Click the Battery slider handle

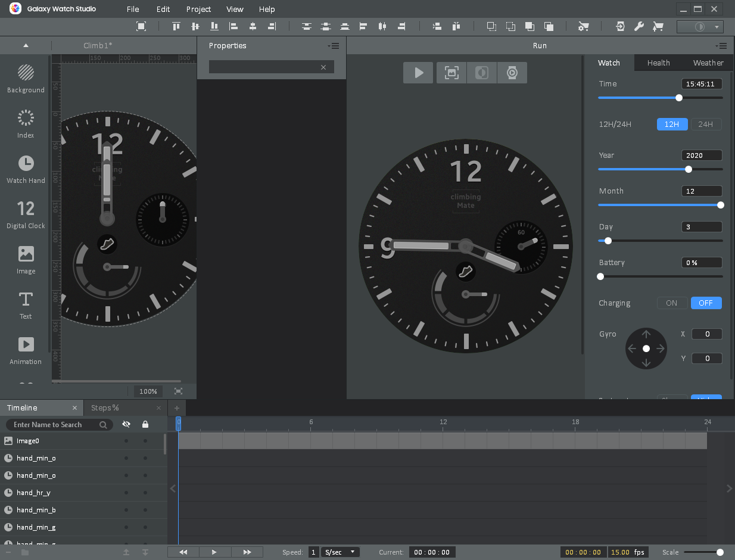click(x=600, y=276)
